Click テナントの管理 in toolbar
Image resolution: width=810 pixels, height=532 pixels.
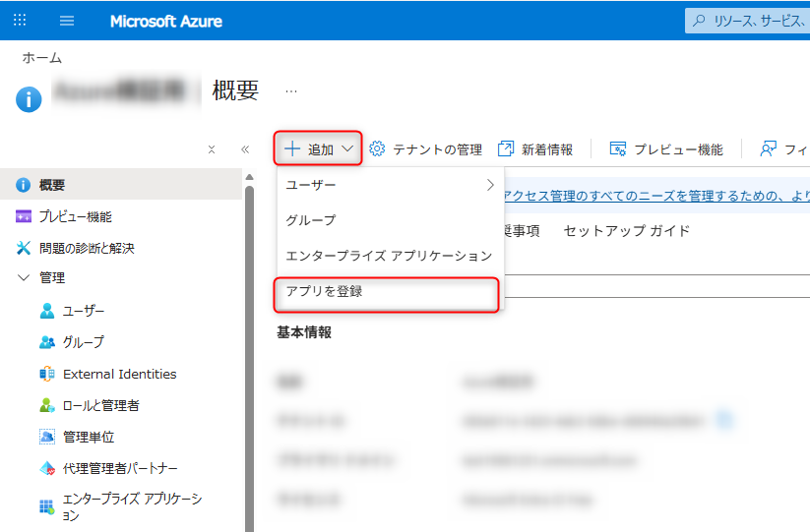coord(425,149)
